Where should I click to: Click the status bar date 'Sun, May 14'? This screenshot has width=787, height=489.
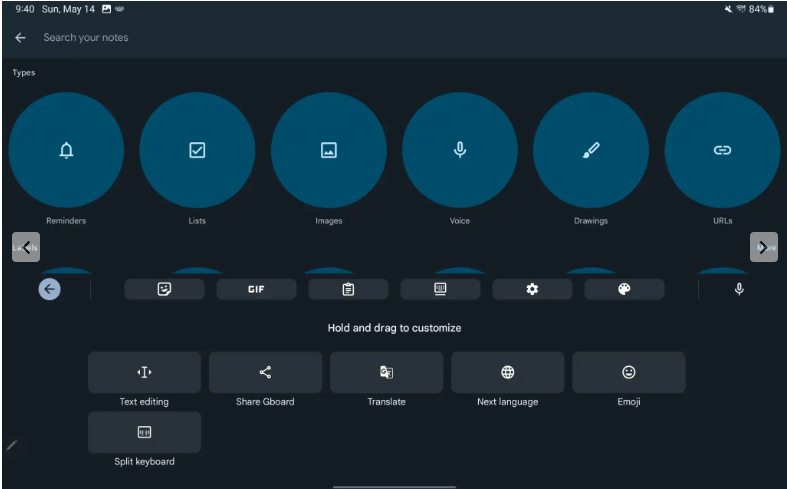click(68, 9)
